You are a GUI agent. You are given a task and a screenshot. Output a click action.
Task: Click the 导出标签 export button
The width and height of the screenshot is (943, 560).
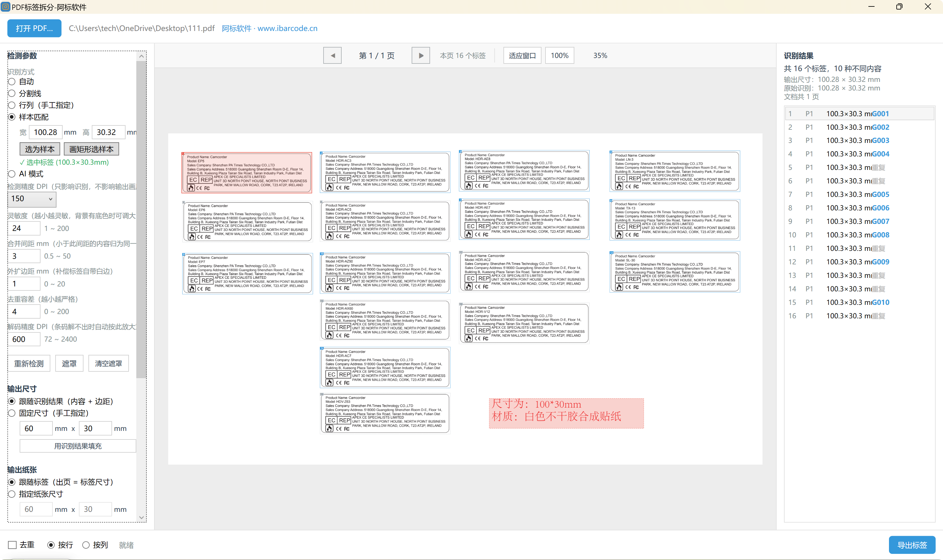(x=912, y=545)
